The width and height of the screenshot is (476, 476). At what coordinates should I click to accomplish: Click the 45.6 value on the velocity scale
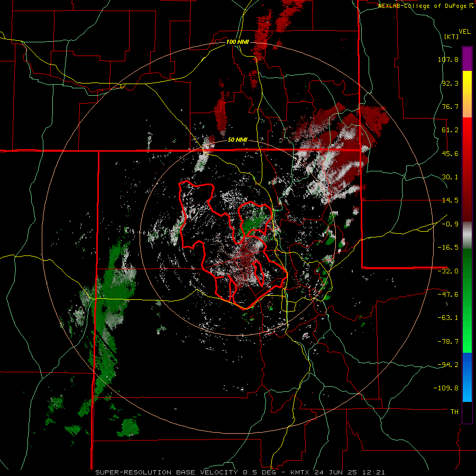tap(450, 153)
